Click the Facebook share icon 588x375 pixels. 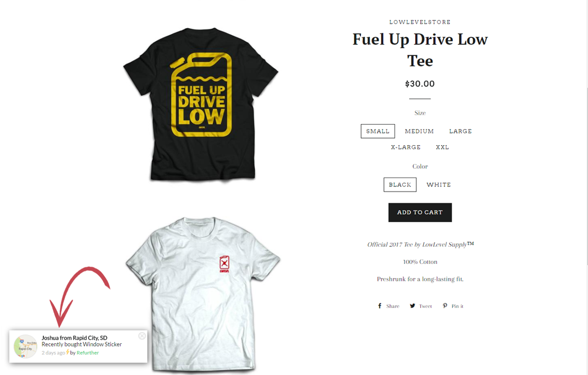[x=379, y=306]
